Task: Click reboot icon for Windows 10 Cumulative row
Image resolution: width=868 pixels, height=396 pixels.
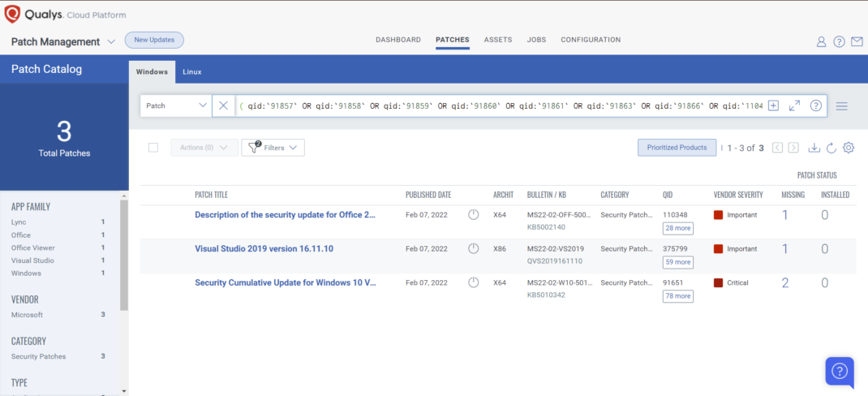Action: 473,282
